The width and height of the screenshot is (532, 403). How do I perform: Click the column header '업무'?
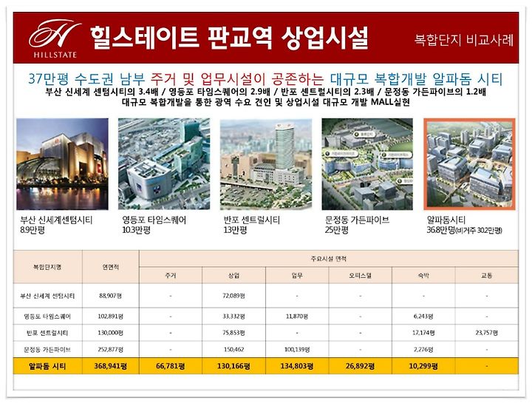[x=297, y=275]
